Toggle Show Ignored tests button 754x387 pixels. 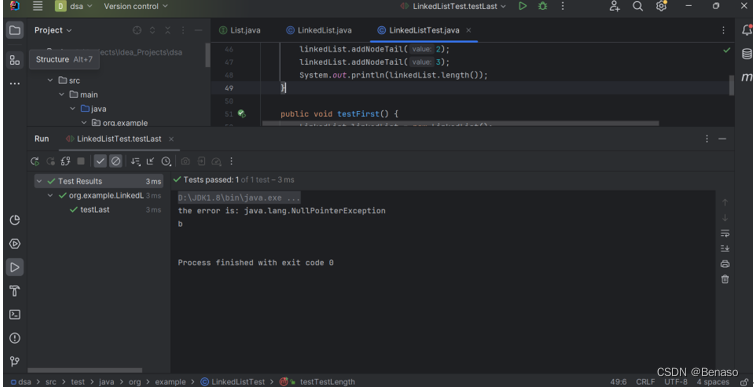pyautogui.click(x=115, y=162)
